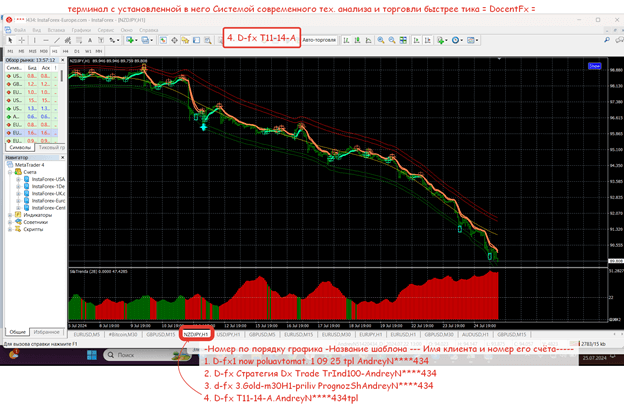
Task: Open Windows Start button on taskbar
Action: coord(92,355)
